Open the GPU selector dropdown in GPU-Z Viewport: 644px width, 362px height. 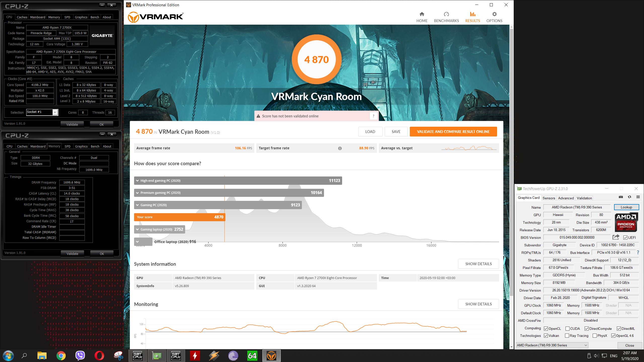point(552,345)
